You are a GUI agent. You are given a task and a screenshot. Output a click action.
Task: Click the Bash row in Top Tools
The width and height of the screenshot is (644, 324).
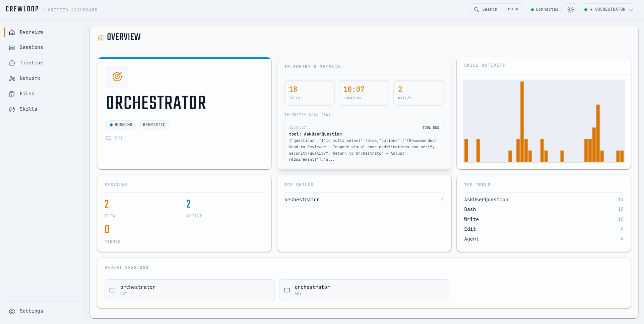coord(544,209)
